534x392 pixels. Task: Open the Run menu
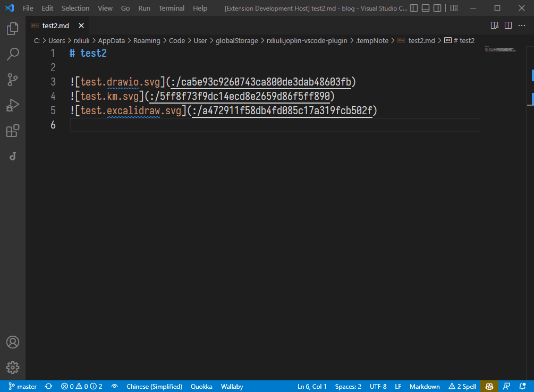(144, 8)
